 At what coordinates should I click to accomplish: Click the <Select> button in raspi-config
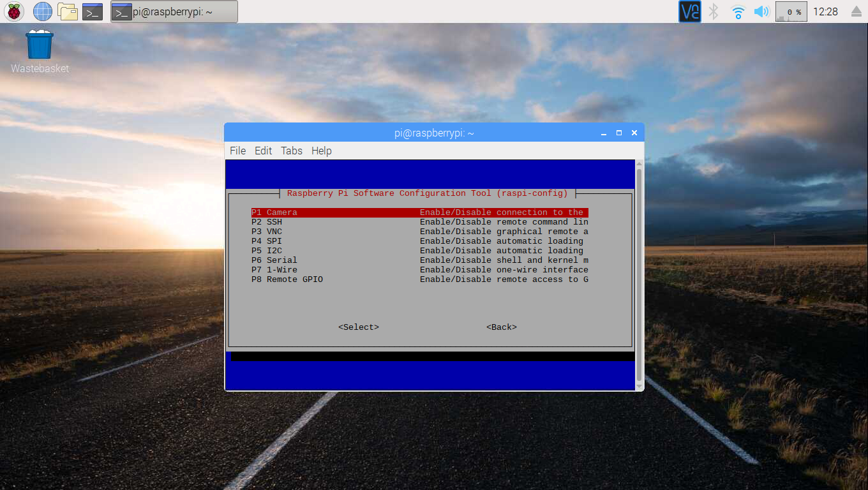(x=359, y=327)
